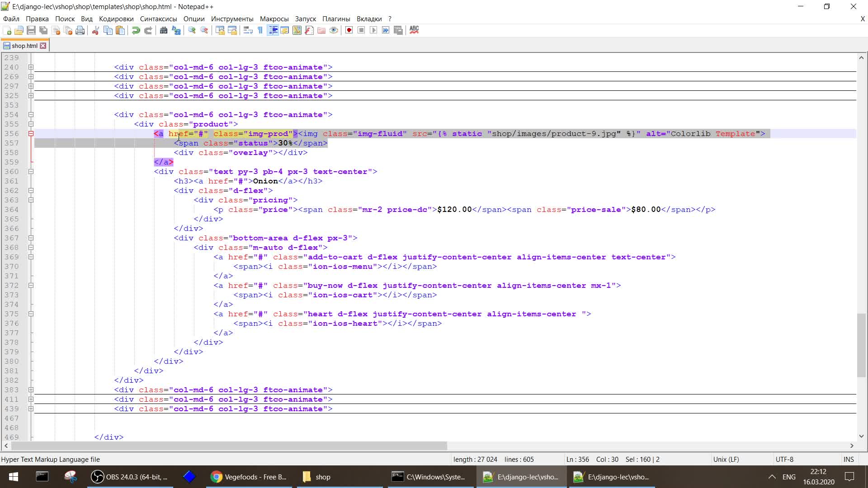Create a new file with New icon

7,30
